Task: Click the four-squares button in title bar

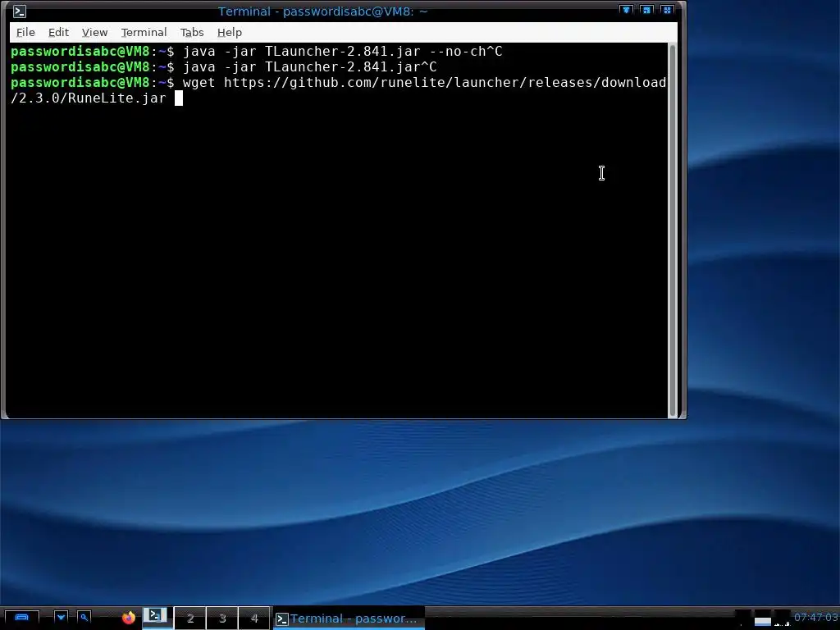Action: coord(667,10)
